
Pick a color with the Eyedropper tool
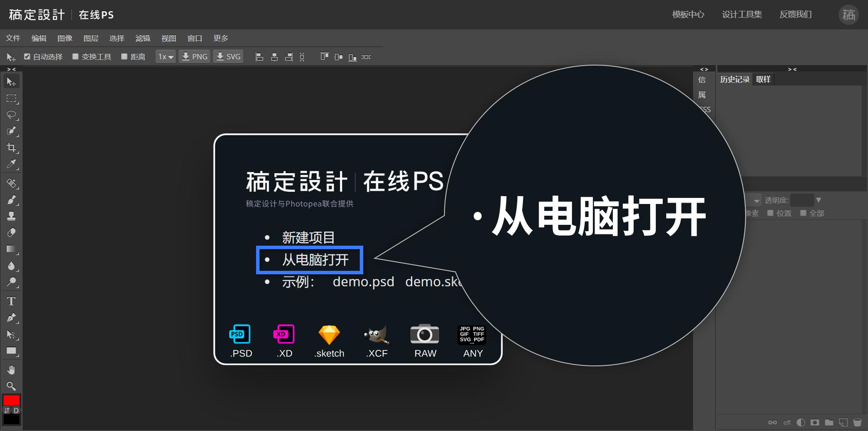tap(12, 165)
